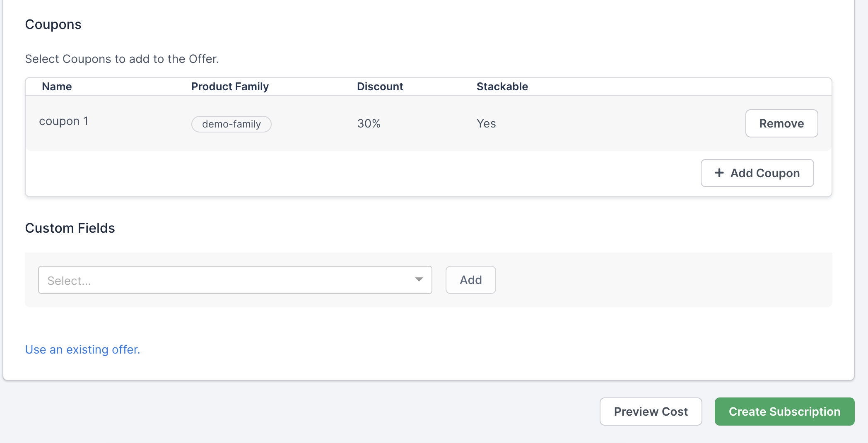The height and width of the screenshot is (443, 868).
Task: Expand the custom fields dropdown arrow
Action: point(419,280)
